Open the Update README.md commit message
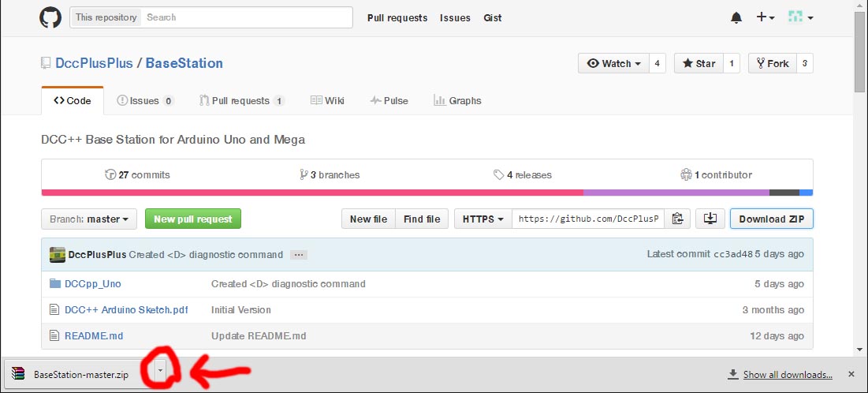 click(259, 336)
